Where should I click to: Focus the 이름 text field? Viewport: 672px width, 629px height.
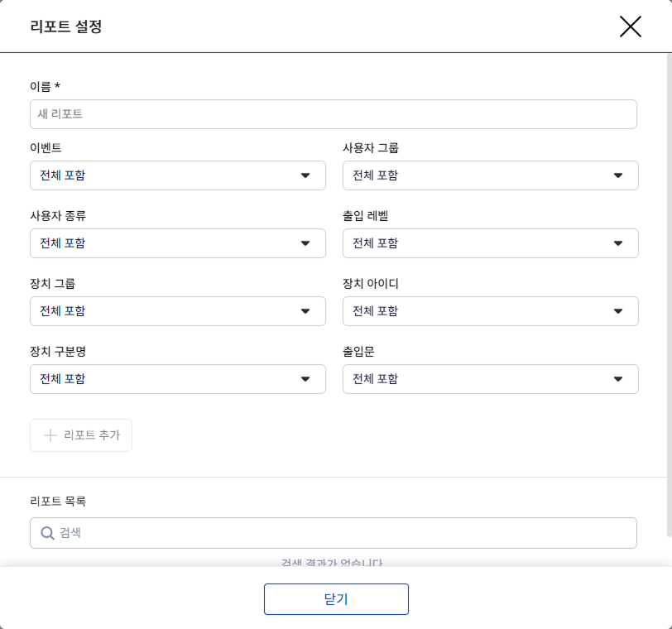[x=333, y=114]
